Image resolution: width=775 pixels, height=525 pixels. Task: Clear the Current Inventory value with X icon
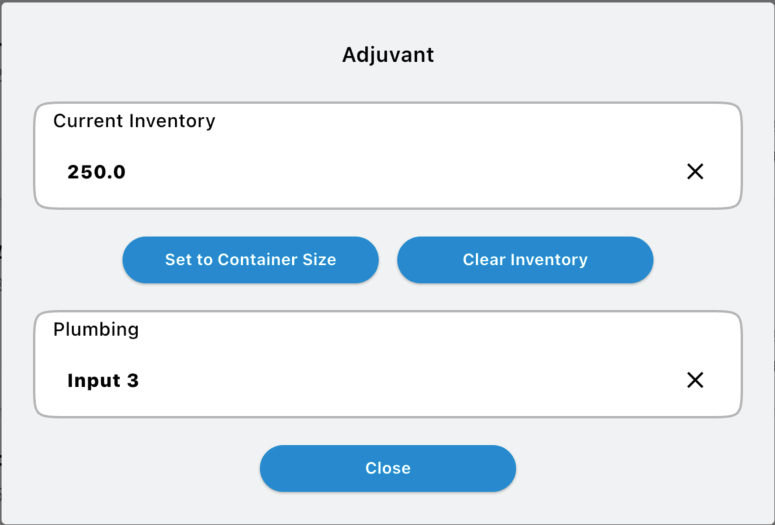click(x=695, y=172)
